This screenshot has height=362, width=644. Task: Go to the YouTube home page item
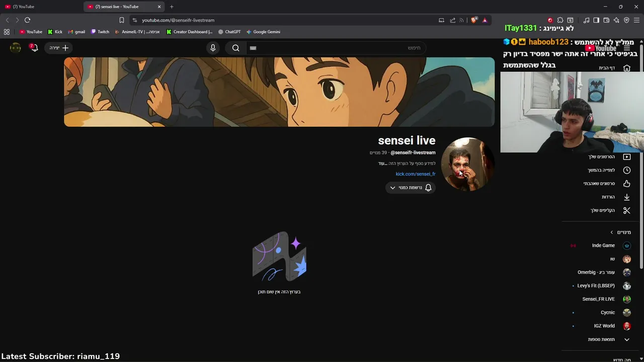[x=614, y=68]
